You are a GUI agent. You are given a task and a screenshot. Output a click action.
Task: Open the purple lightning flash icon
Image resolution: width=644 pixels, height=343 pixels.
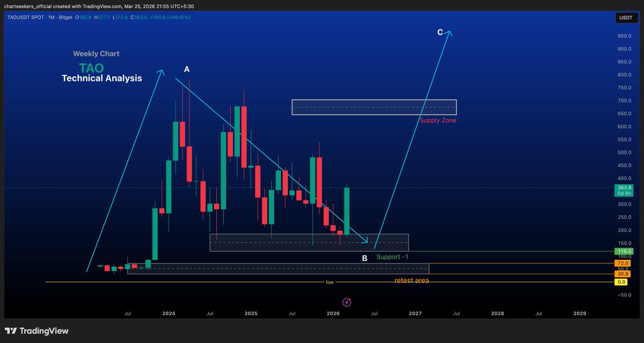(347, 302)
